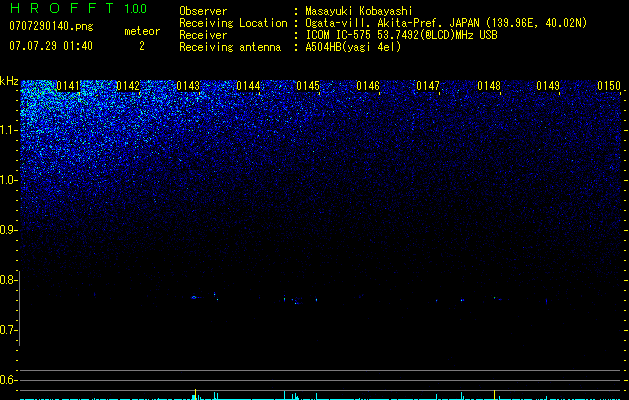Image resolution: width=629 pixels, height=400 pixels.
Task: Click time marker 0141
Action: 68,86
